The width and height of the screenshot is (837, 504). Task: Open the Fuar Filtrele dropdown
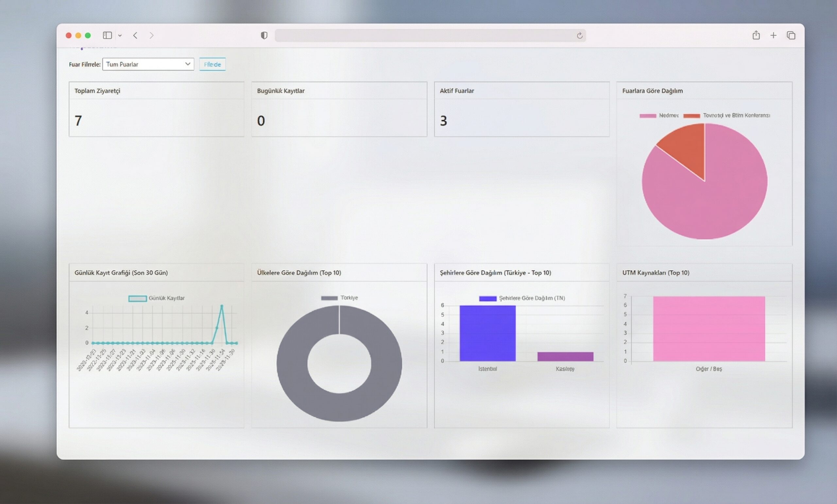(x=148, y=64)
